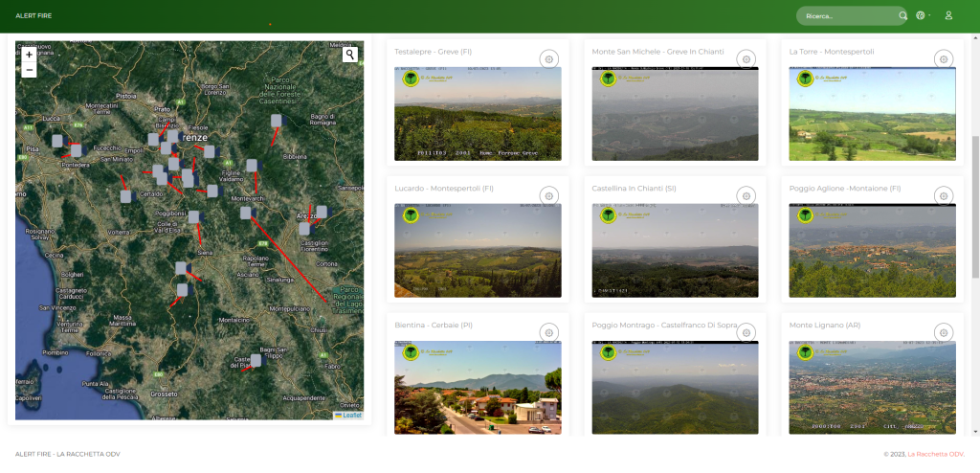Click the Testalepre - Greve (FI) title
The width and height of the screenshot is (980, 473).
pos(434,52)
